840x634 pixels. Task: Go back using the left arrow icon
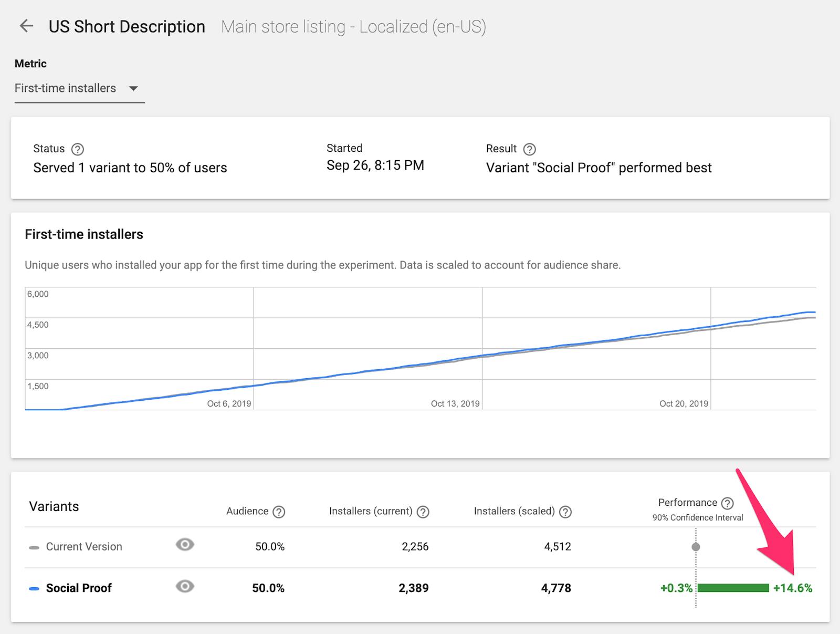[26, 26]
